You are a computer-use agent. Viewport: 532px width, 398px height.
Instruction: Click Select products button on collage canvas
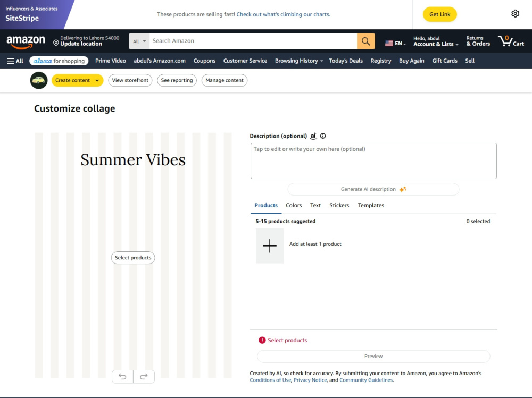pyautogui.click(x=133, y=258)
